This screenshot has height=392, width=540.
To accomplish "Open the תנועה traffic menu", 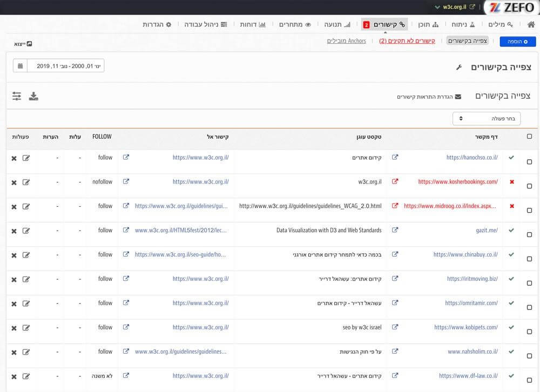I will pos(337,24).
